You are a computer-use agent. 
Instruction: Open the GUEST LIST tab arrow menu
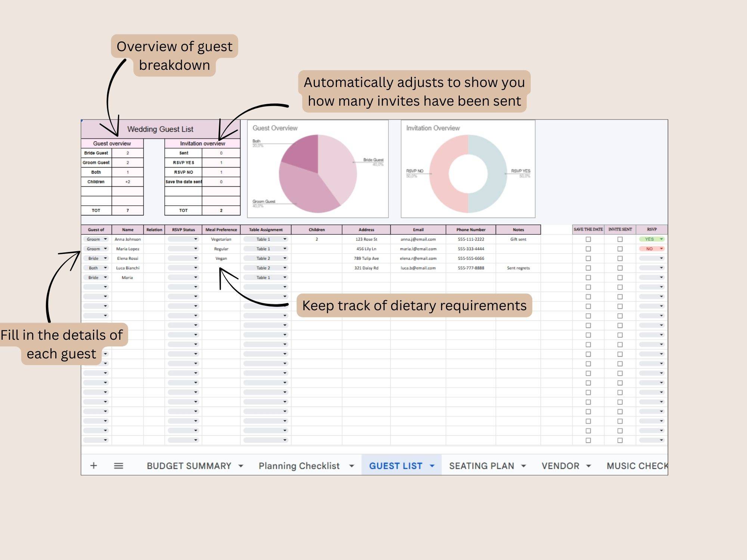[432, 466]
